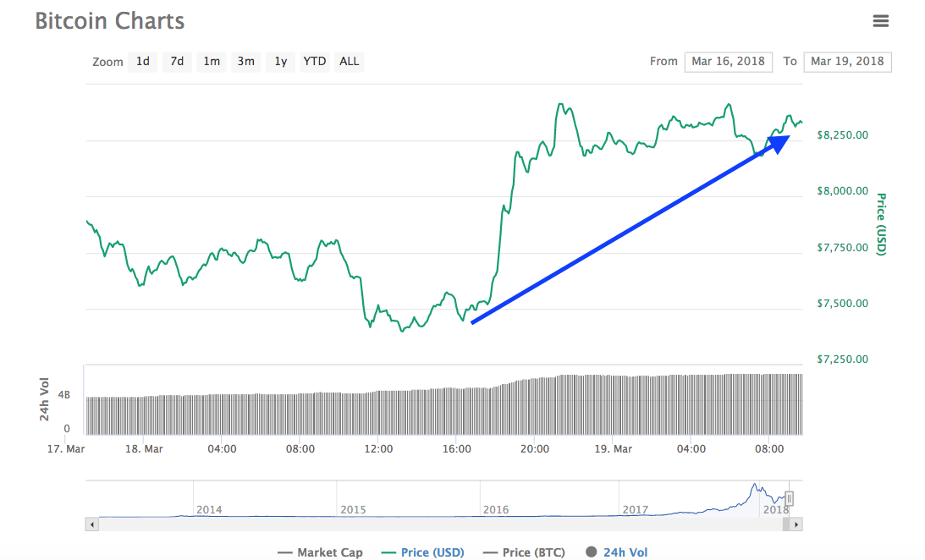Choose the 3m zoom range

246,61
